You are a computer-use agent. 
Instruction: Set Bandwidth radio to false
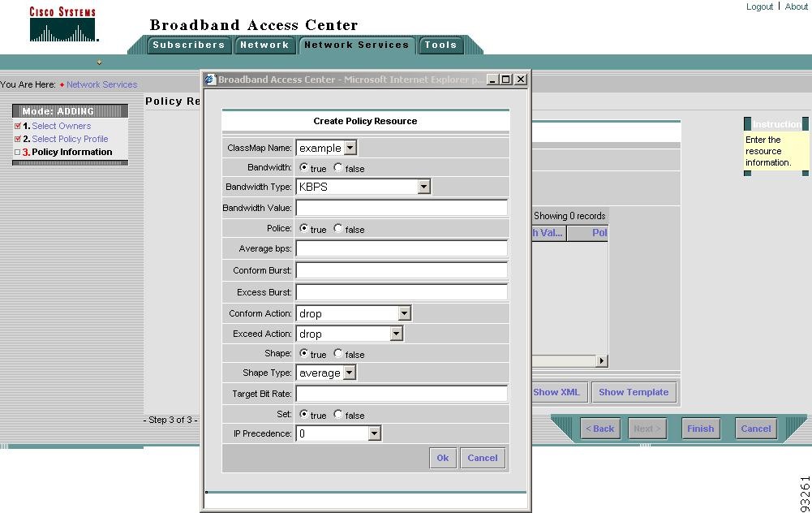point(338,167)
